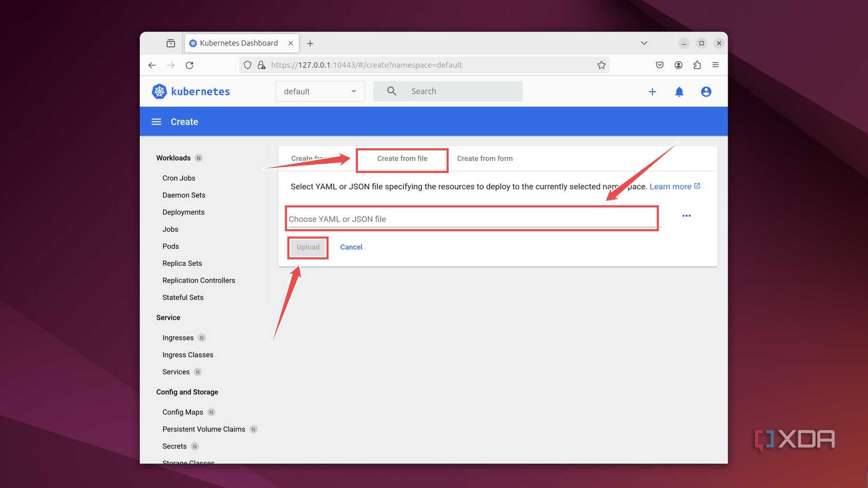Screen dimensions: 868x488
Task: Open Config and Storage section
Action: pos(187,392)
